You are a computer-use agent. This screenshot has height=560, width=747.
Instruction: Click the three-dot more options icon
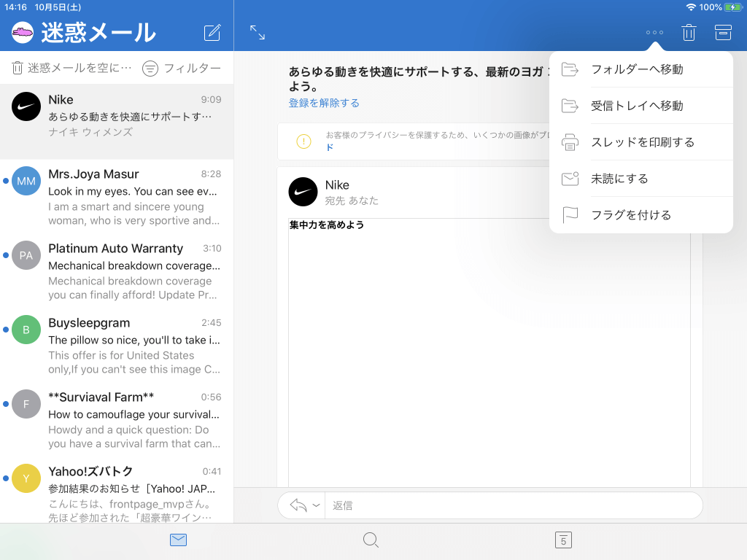(654, 32)
